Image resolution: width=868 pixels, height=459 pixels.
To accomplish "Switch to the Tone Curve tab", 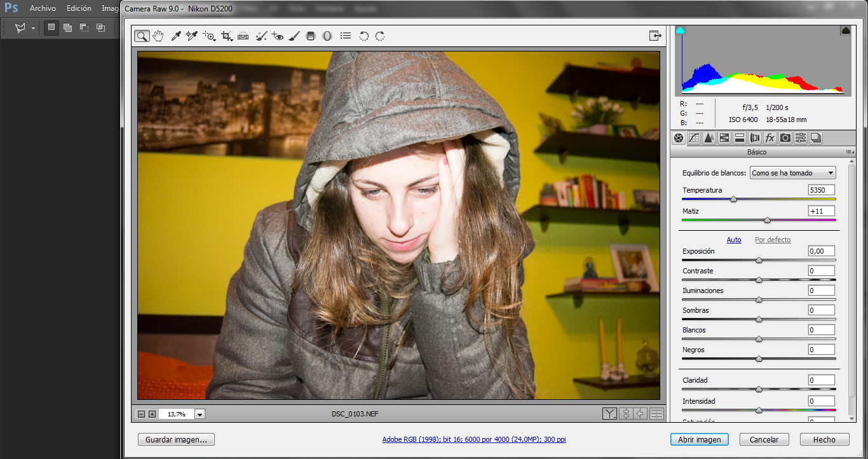I will (694, 137).
